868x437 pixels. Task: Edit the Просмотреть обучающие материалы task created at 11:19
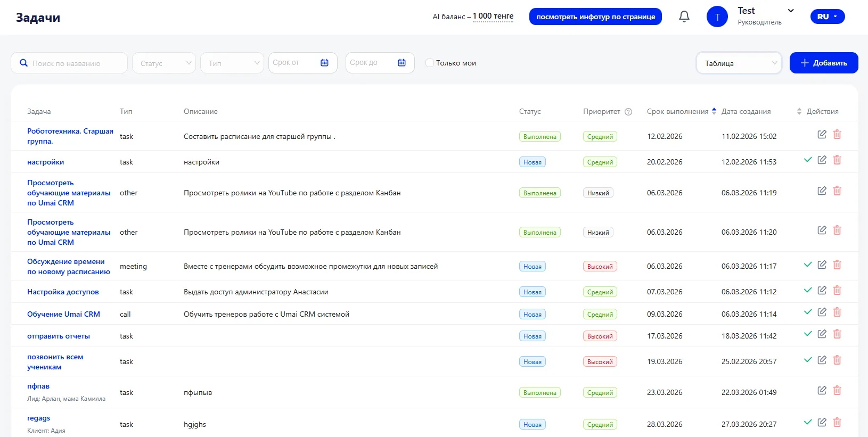tap(822, 191)
